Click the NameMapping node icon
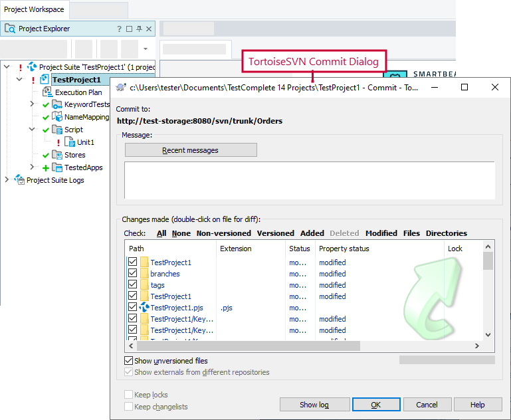The image size is (511, 420). coord(57,118)
